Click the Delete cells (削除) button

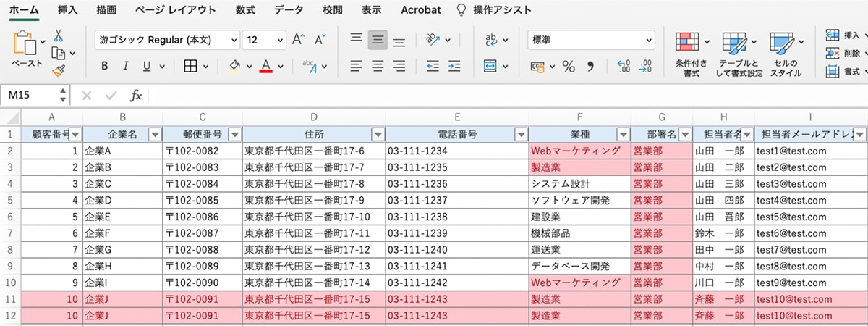(844, 53)
